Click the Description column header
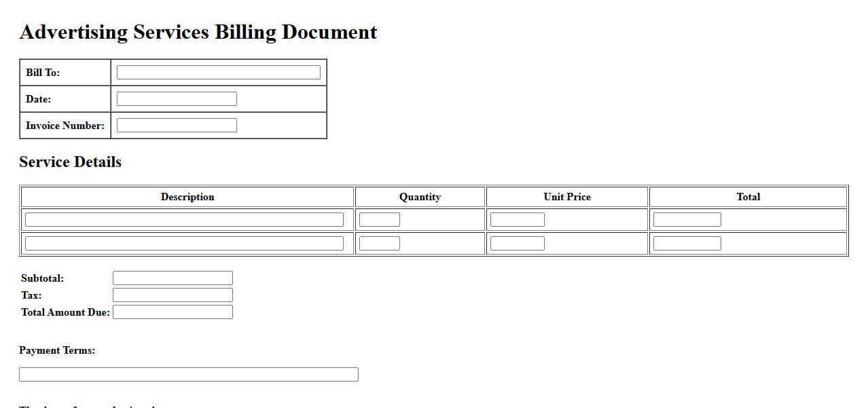This screenshot has height=408, width=868. (x=187, y=197)
